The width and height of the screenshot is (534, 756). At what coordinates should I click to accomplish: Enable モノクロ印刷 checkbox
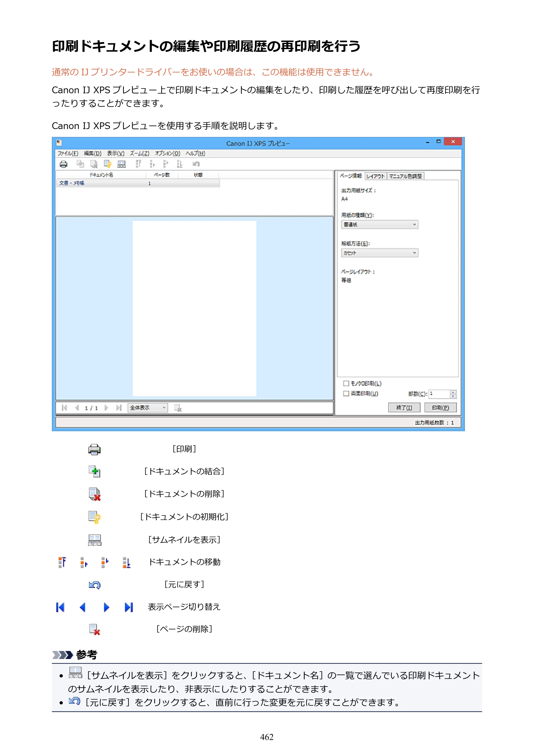click(x=346, y=383)
